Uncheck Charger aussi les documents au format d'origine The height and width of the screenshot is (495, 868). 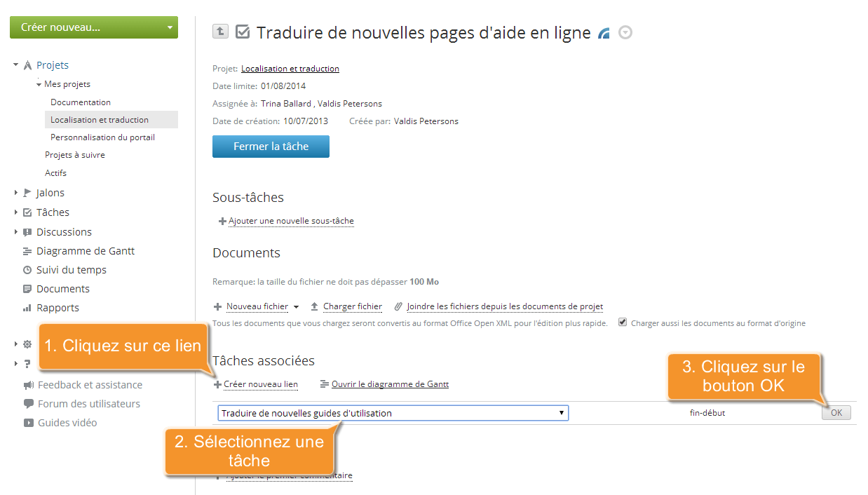coord(623,323)
